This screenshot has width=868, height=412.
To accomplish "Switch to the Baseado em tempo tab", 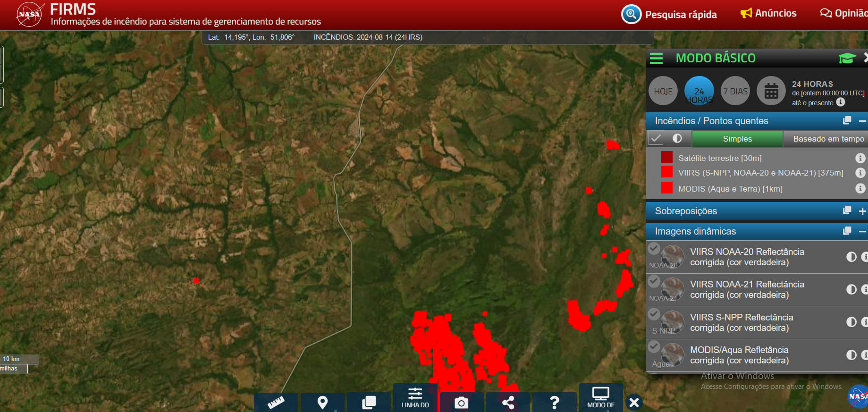I will click(828, 139).
